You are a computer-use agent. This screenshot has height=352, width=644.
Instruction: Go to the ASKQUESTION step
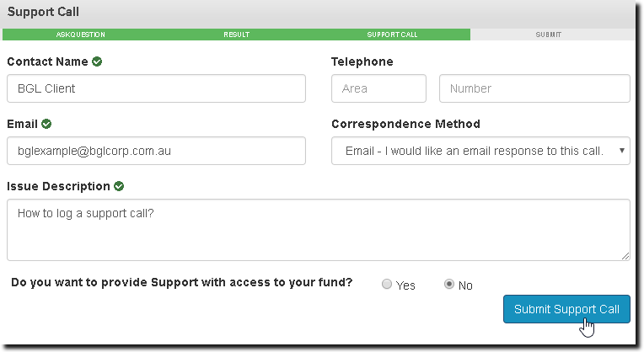80,35
